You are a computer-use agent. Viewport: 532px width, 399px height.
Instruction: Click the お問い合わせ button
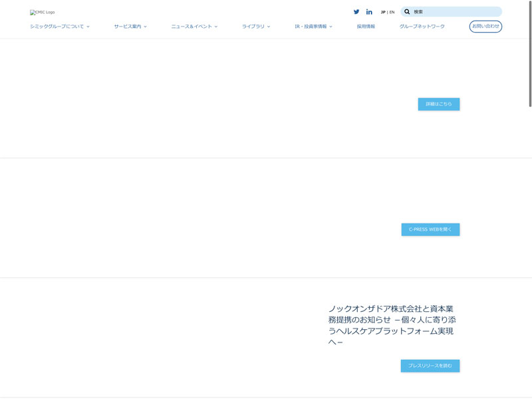click(485, 27)
